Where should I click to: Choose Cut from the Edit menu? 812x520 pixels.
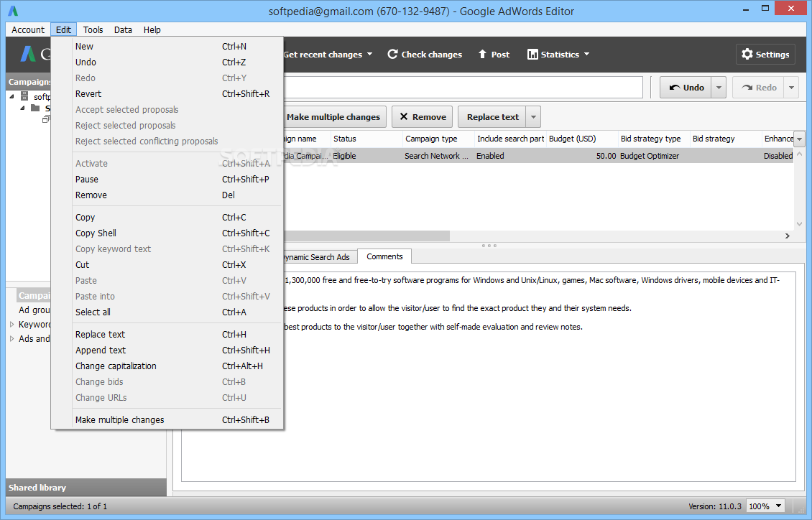167,264
